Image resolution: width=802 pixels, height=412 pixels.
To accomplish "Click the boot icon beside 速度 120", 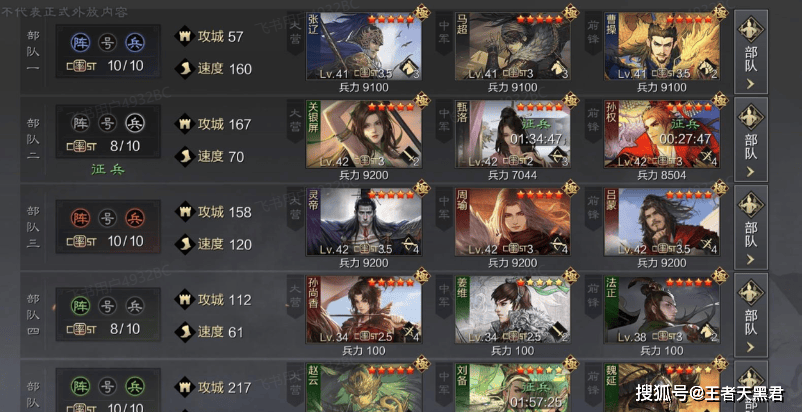I will (x=185, y=244).
